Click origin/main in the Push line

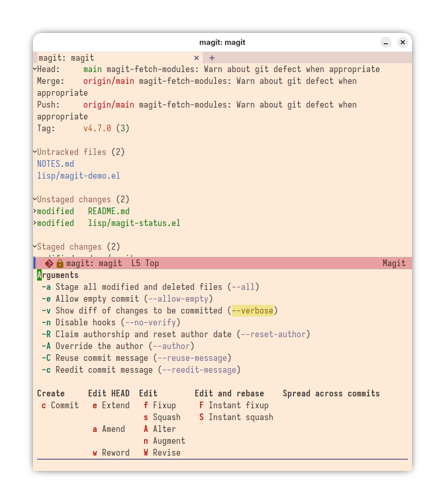click(109, 105)
